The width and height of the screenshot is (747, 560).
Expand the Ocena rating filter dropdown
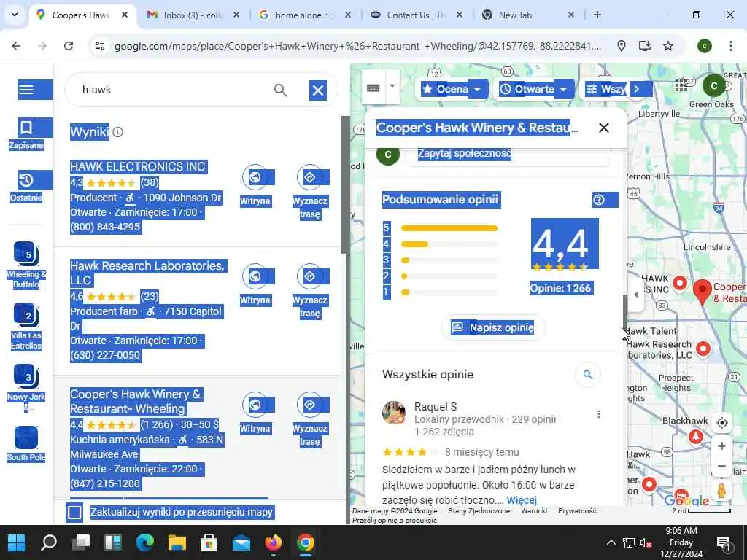(x=452, y=89)
